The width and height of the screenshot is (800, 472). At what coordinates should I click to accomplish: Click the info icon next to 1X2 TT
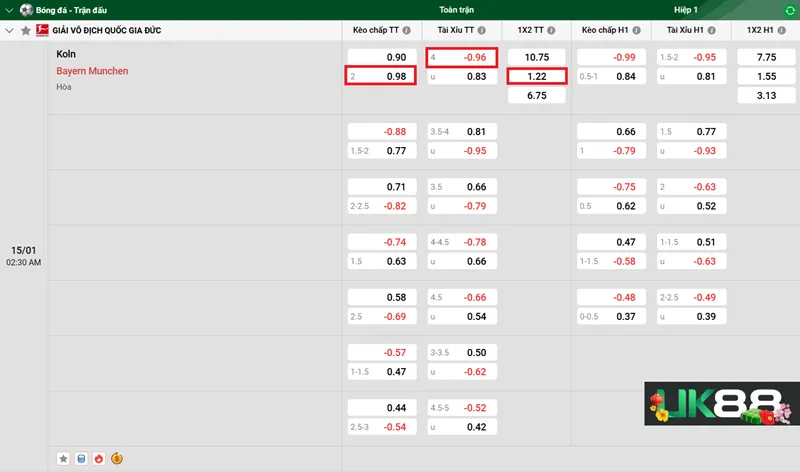tap(550, 31)
